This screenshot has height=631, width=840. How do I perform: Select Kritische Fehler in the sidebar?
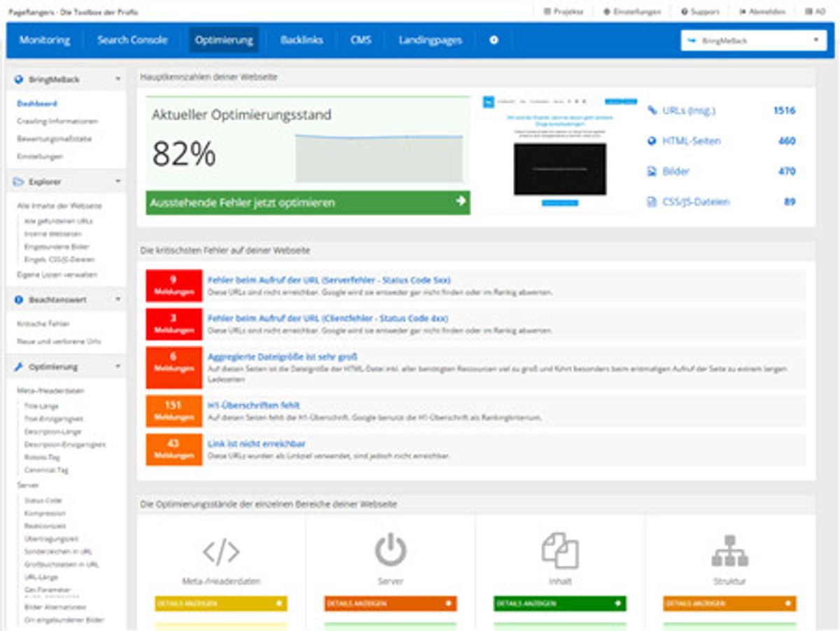coord(43,324)
